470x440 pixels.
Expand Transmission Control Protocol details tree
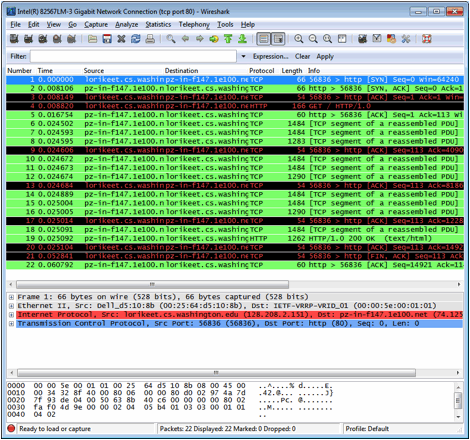coord(11,324)
